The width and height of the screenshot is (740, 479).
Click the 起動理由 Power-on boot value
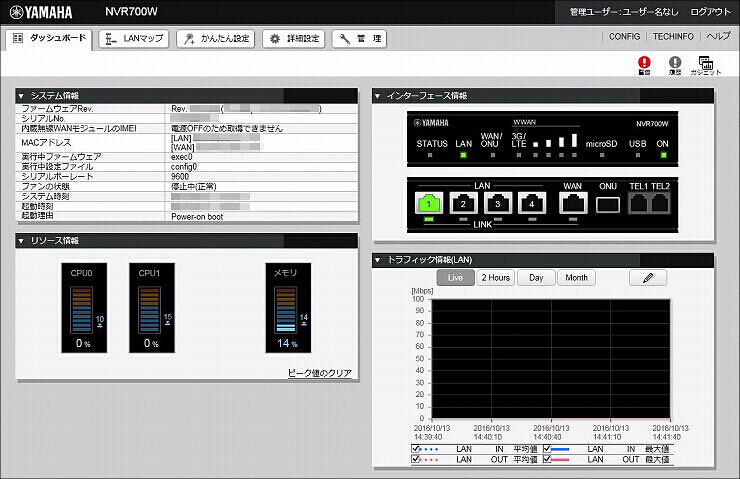click(197, 217)
